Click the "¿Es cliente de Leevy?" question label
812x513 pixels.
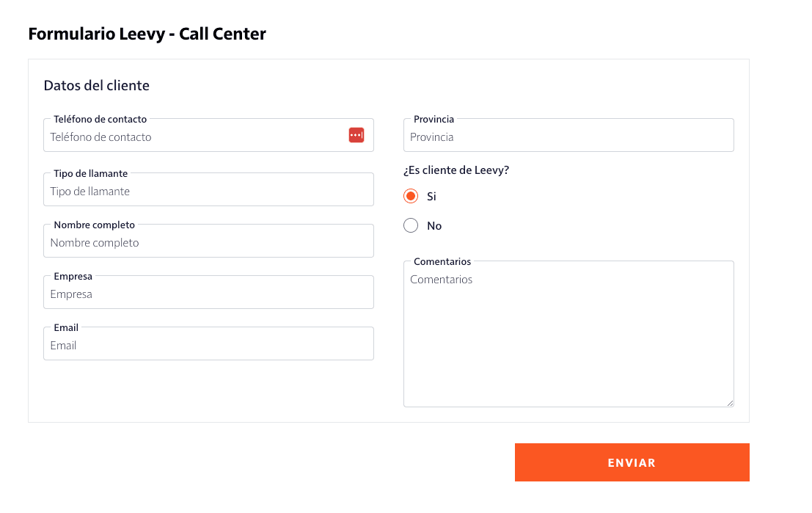click(x=456, y=170)
